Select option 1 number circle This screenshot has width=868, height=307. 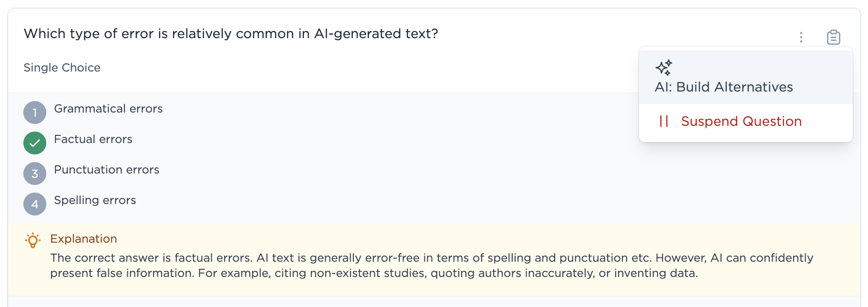click(x=35, y=113)
